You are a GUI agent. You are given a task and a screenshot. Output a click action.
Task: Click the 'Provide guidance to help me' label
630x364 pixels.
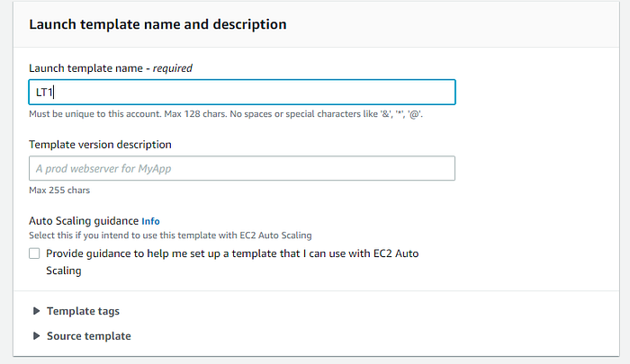(232, 254)
